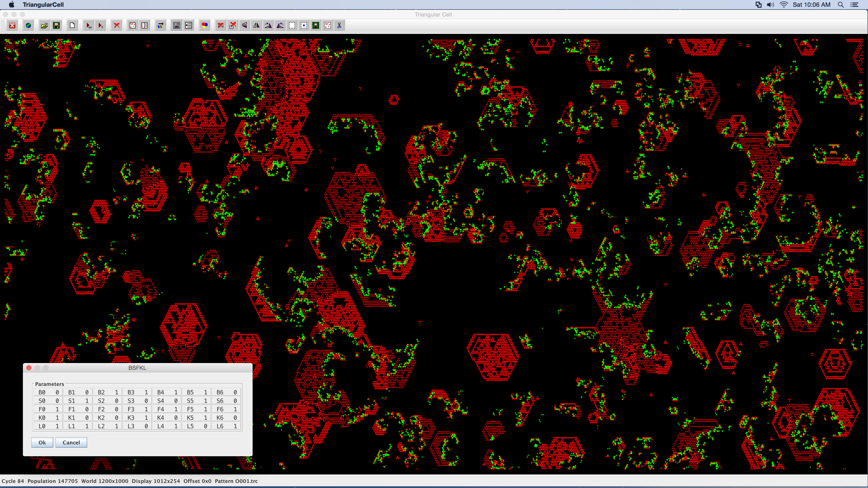868x488 pixels.
Task: Click Cancel in the BSFKL dialog
Action: [x=71, y=442]
